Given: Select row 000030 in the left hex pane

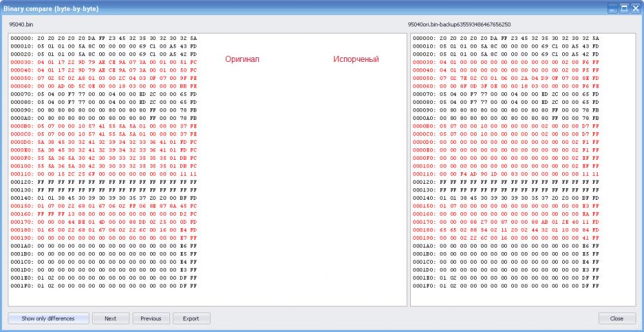Looking at the screenshot, I should pos(103,62).
